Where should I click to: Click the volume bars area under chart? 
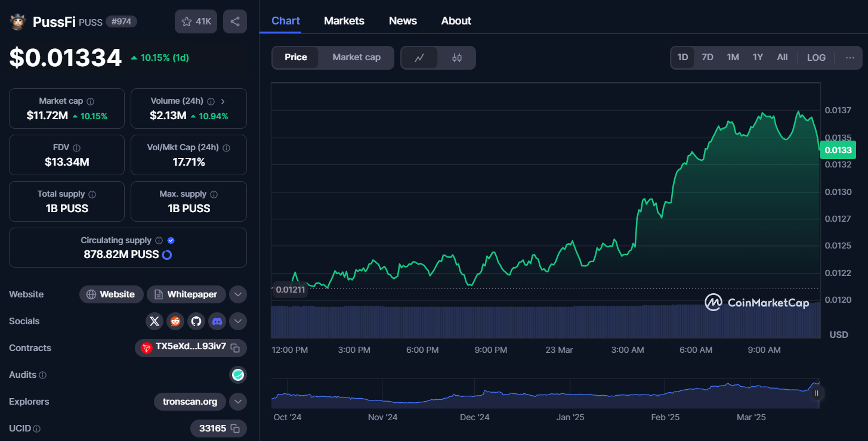(x=545, y=322)
